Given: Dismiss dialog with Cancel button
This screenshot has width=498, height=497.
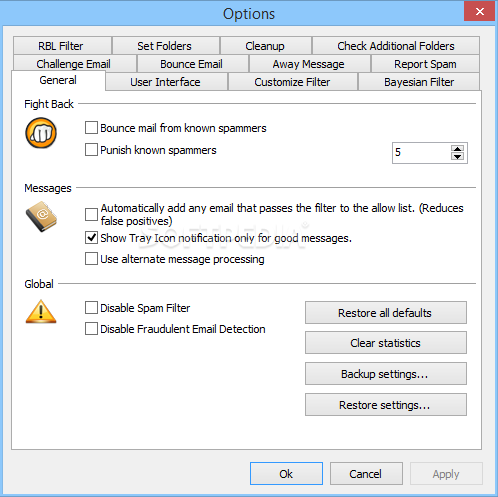Looking at the screenshot, I should (x=366, y=473).
